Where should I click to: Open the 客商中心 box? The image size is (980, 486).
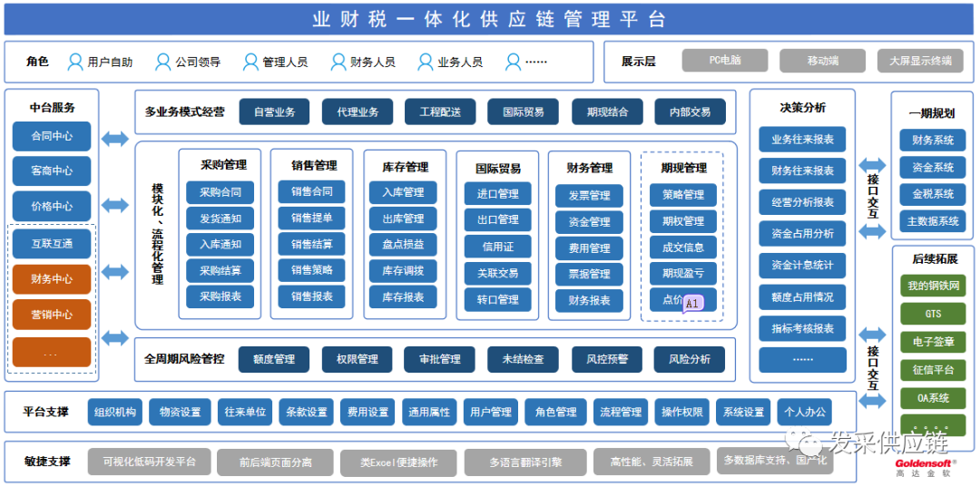52,170
